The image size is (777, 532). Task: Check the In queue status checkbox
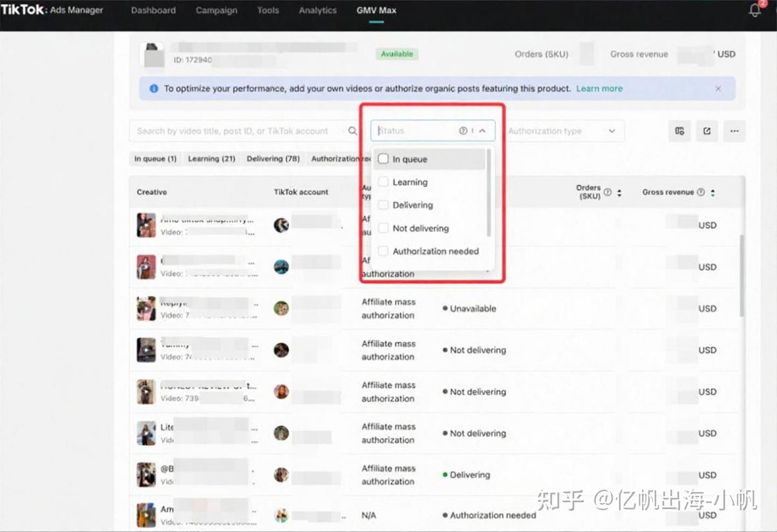[x=383, y=159]
